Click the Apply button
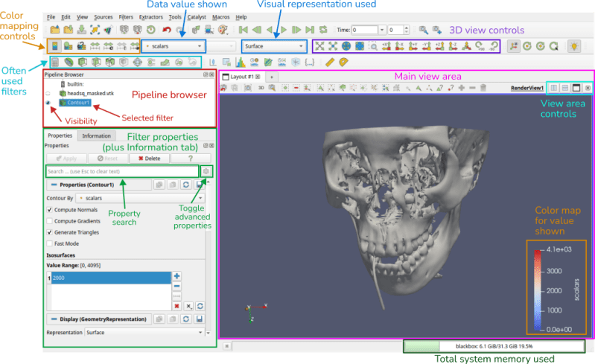This screenshot has width=595, height=364. (x=66, y=159)
